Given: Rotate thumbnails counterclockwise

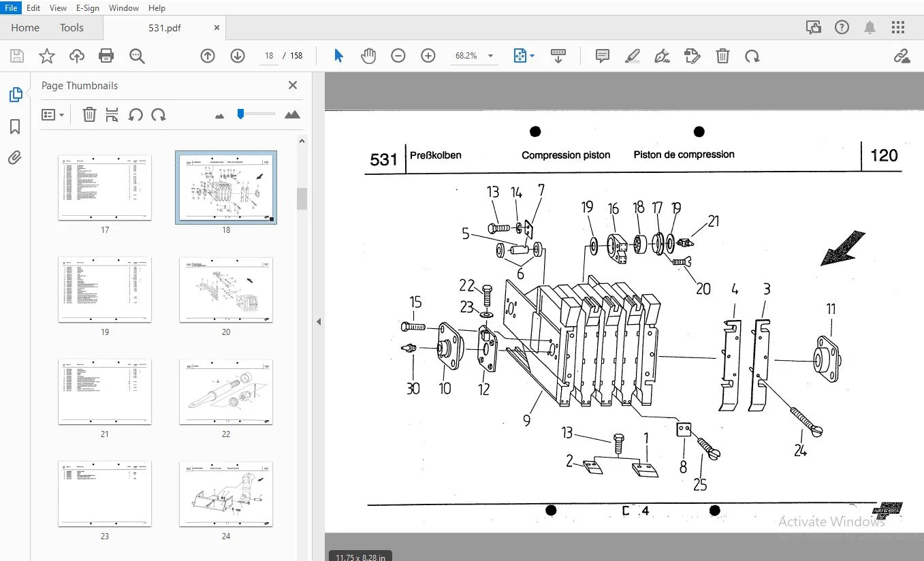Looking at the screenshot, I should click(136, 114).
